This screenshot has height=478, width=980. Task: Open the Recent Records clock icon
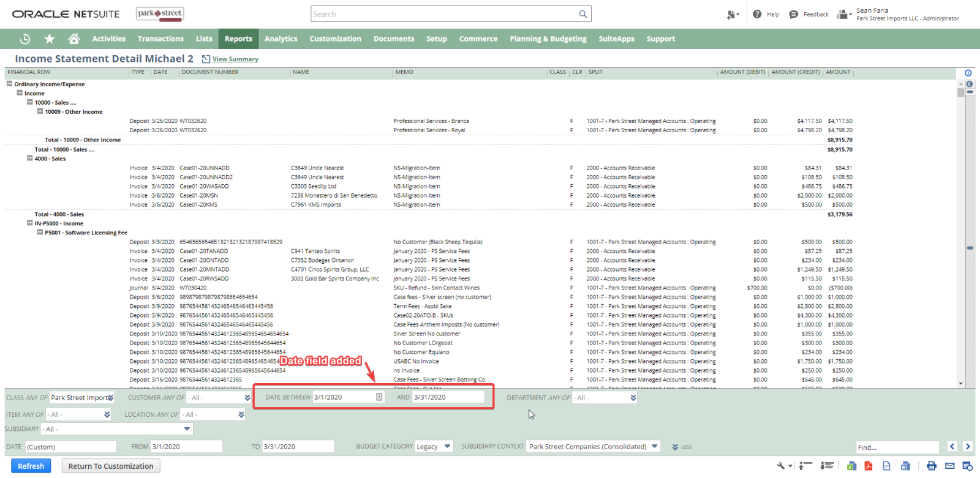pyautogui.click(x=25, y=39)
